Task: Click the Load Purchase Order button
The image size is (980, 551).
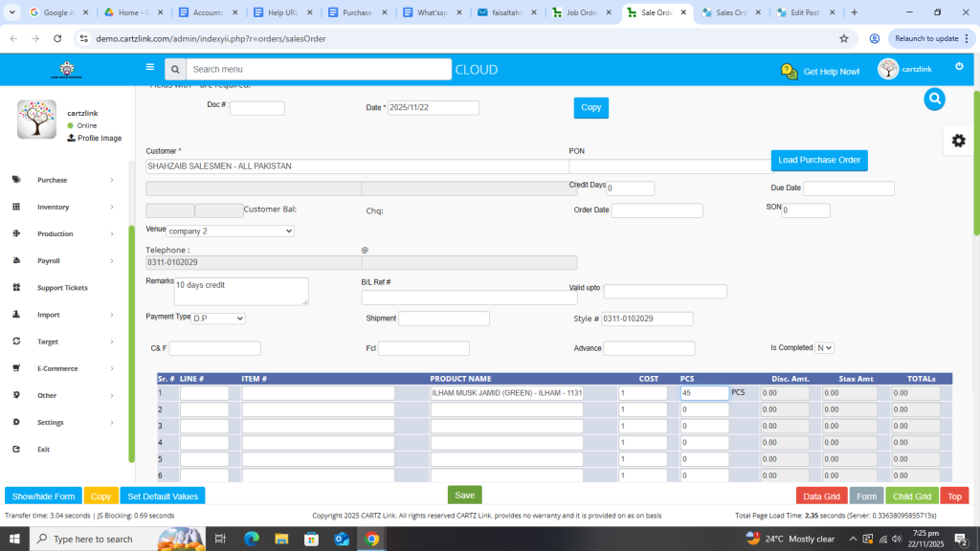Action: (819, 160)
